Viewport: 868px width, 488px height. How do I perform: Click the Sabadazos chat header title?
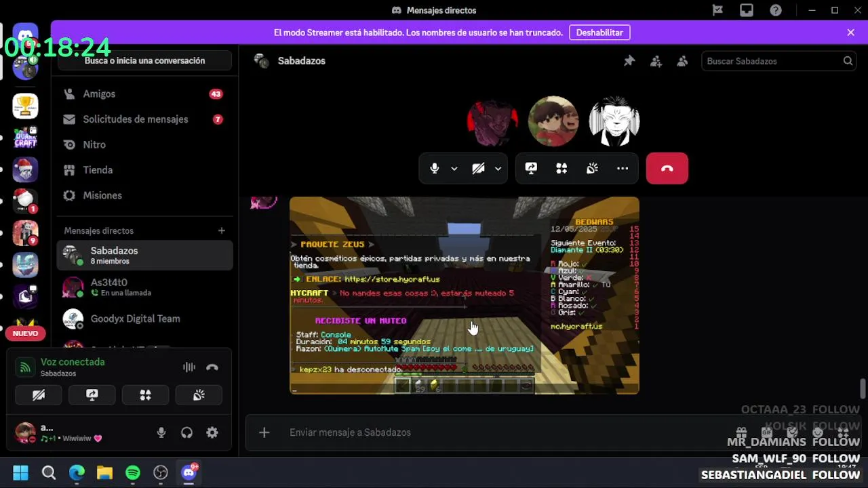(302, 61)
